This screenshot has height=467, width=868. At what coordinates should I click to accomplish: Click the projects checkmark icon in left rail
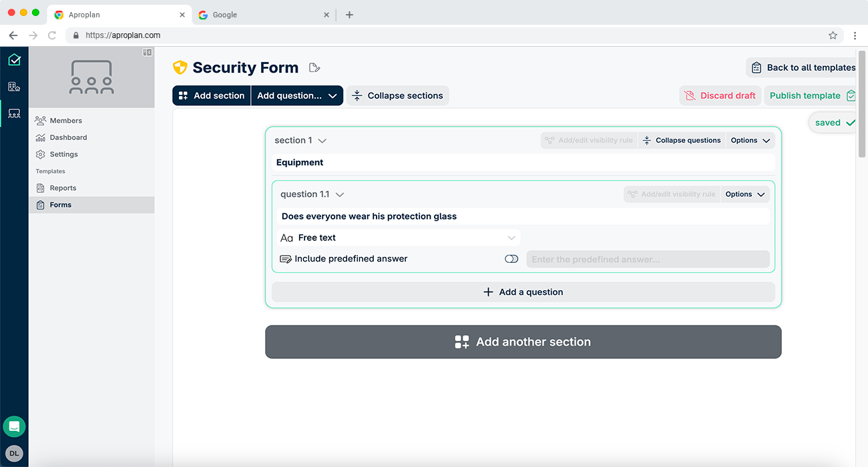tap(14, 60)
